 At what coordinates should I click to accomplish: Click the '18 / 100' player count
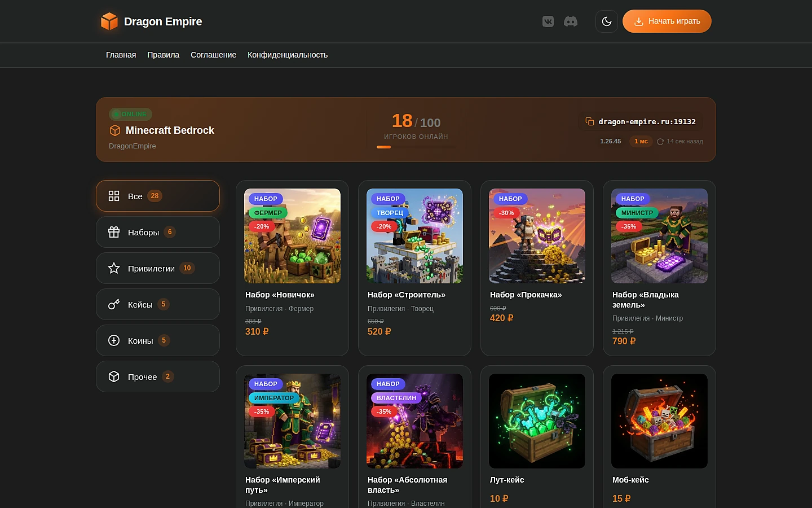click(x=416, y=121)
